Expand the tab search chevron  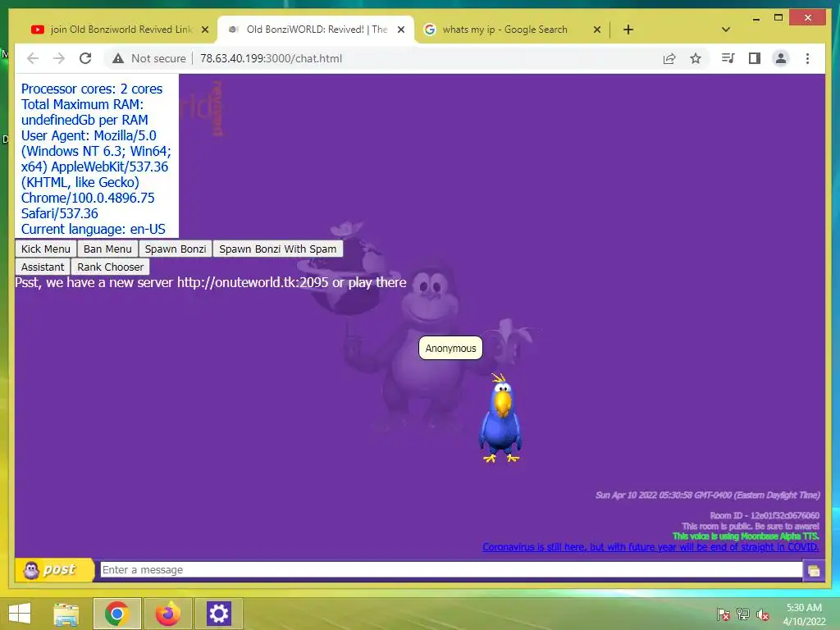pyautogui.click(x=726, y=30)
